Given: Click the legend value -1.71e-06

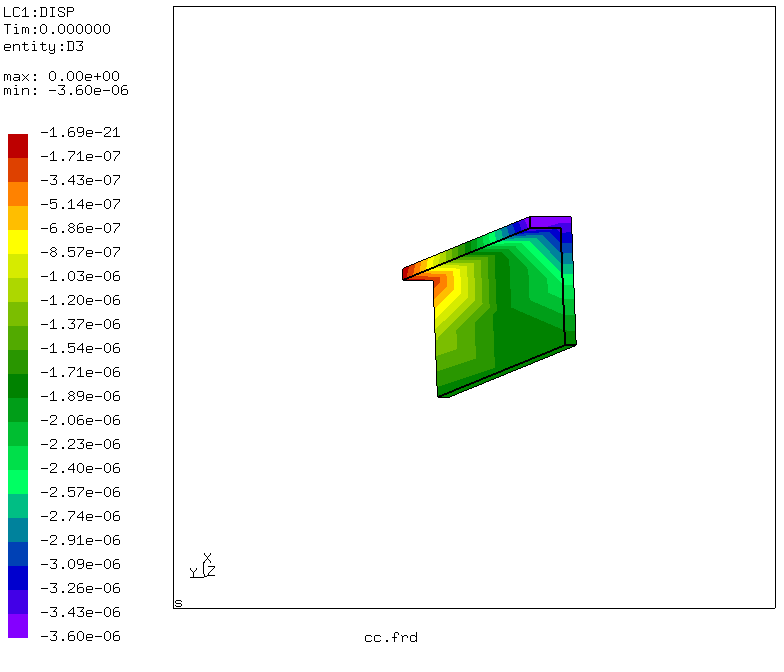Looking at the screenshot, I should (80, 372).
